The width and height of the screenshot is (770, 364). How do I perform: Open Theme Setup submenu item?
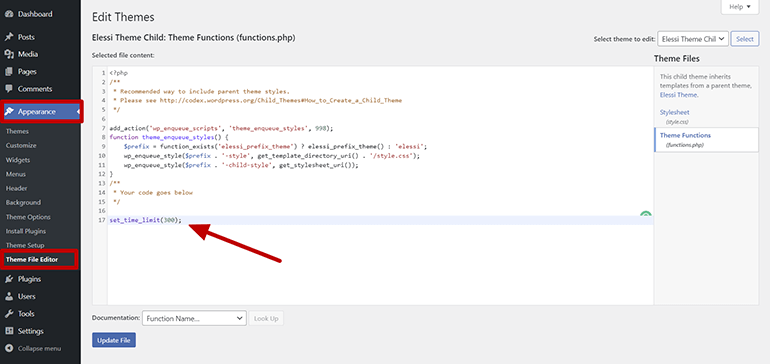point(25,245)
